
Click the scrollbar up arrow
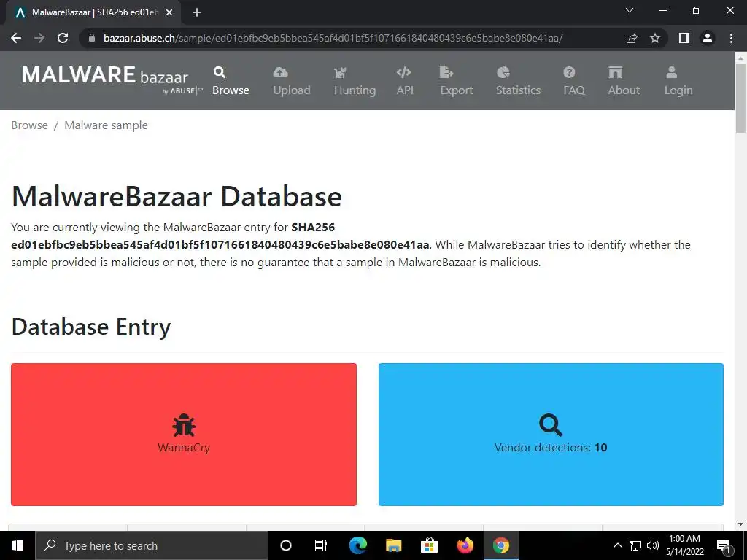click(x=740, y=58)
